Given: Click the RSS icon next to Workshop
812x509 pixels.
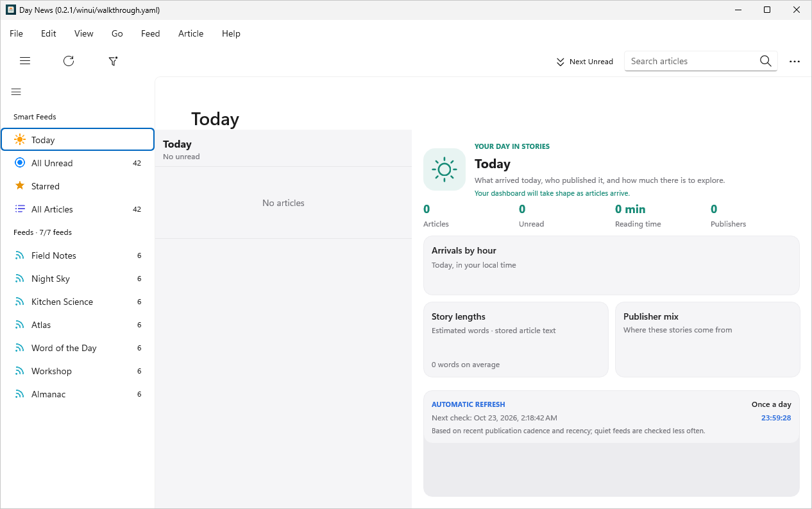Looking at the screenshot, I should click(20, 371).
